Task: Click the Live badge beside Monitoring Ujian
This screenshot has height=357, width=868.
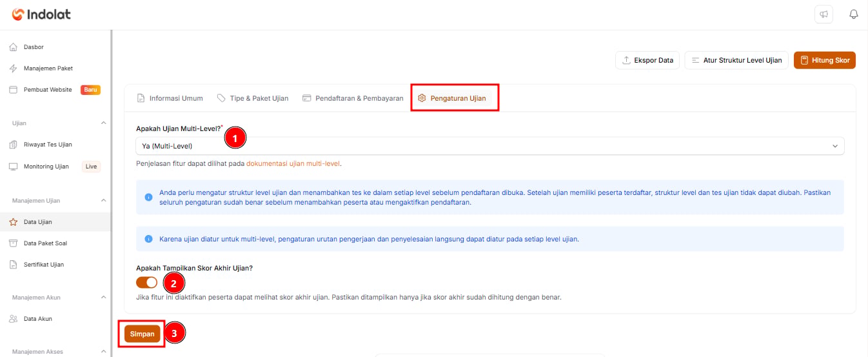Action: [x=91, y=167]
